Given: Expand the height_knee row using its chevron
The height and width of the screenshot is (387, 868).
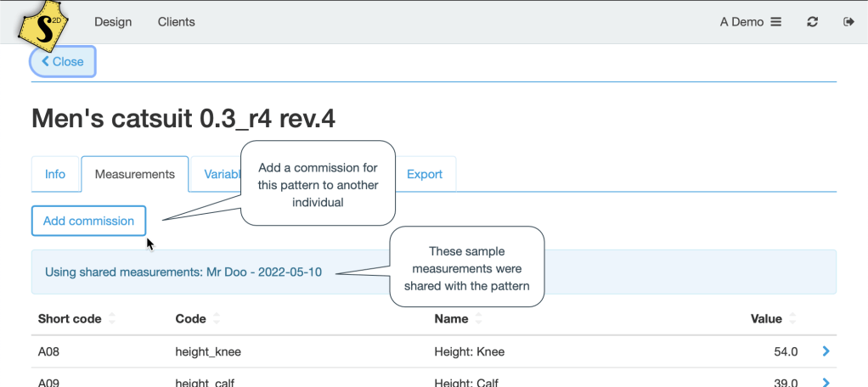Looking at the screenshot, I should [x=826, y=351].
